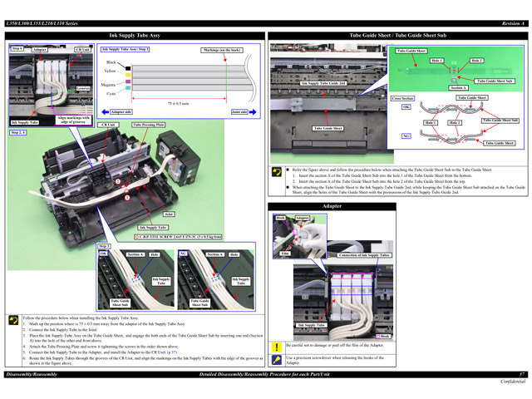
Task: Click the 'Tube Guide Sheet / Tube Guide Sheet Sub' header
Action: 397,37
